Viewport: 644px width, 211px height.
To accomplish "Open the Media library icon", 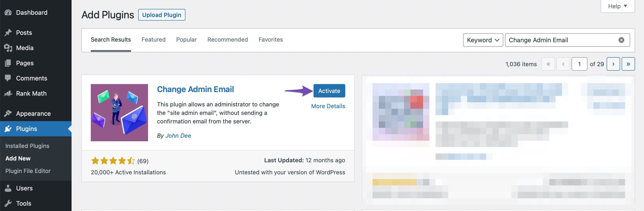I will (8, 48).
